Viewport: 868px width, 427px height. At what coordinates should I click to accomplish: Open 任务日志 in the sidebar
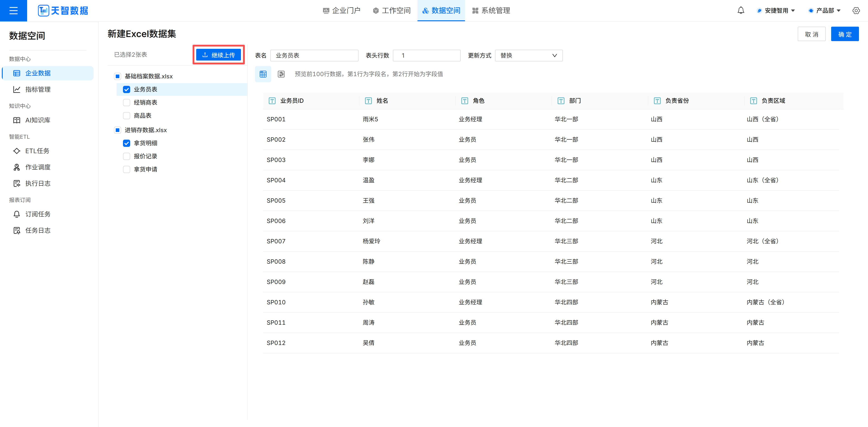(x=48, y=230)
